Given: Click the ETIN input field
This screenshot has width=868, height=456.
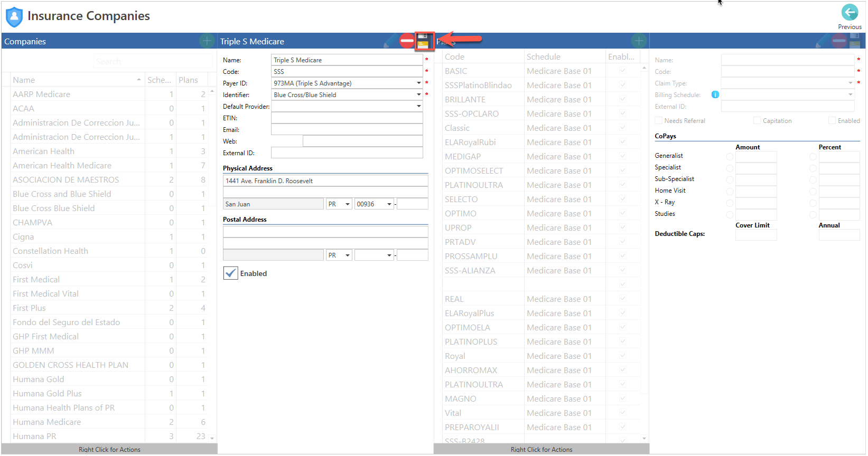Looking at the screenshot, I should click(347, 118).
